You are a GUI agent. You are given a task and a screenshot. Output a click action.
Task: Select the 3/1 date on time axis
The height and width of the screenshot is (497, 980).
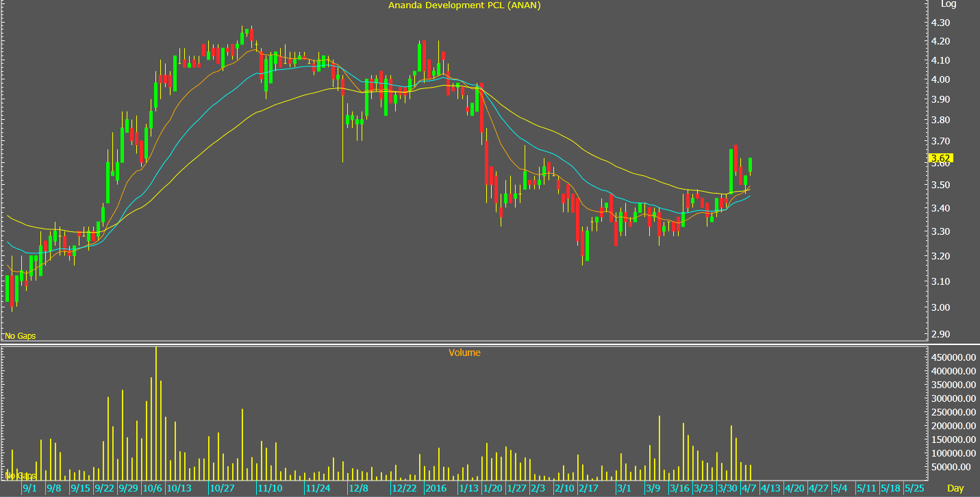tap(624, 489)
